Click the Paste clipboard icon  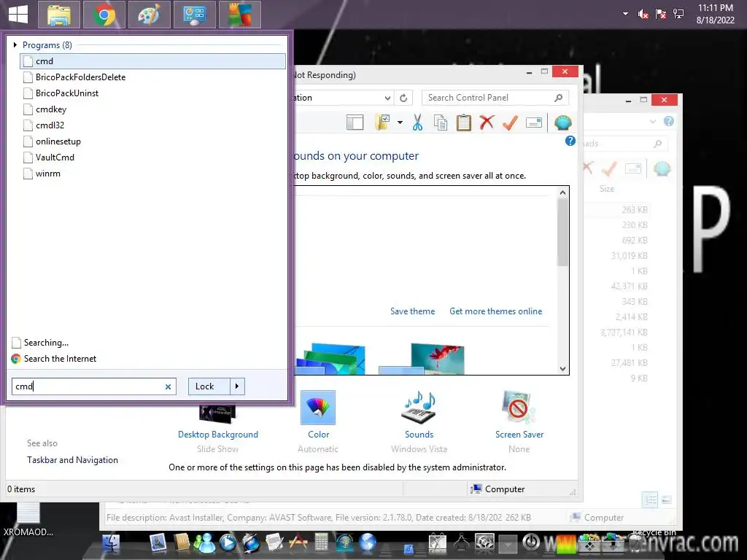click(463, 122)
